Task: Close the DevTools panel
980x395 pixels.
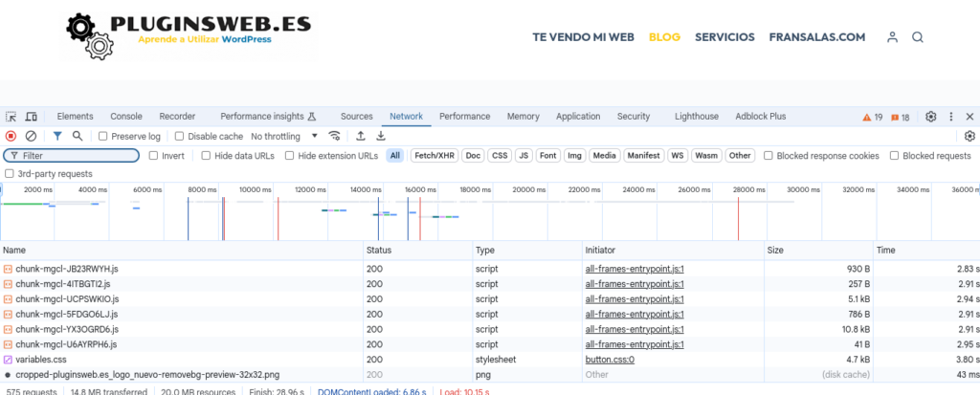Action: point(970,117)
